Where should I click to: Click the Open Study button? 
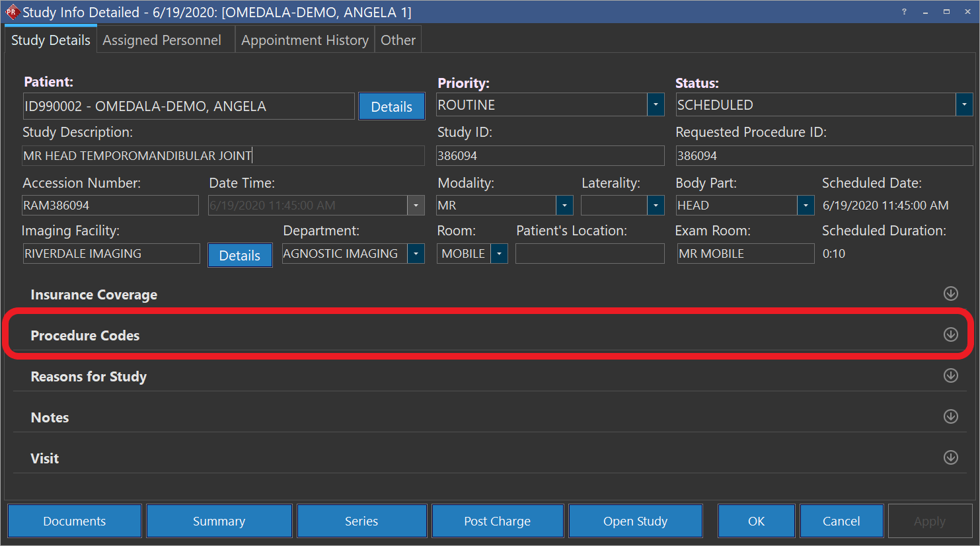tap(635, 522)
